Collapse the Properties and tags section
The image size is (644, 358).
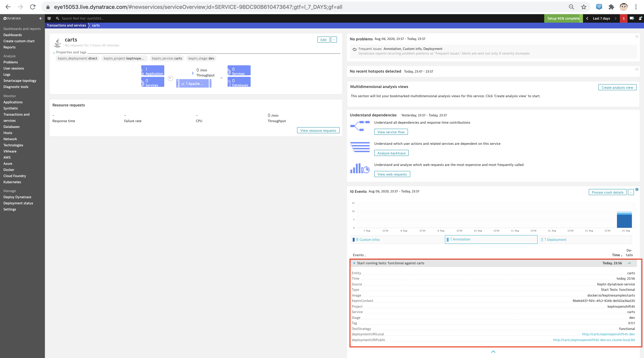click(54, 53)
